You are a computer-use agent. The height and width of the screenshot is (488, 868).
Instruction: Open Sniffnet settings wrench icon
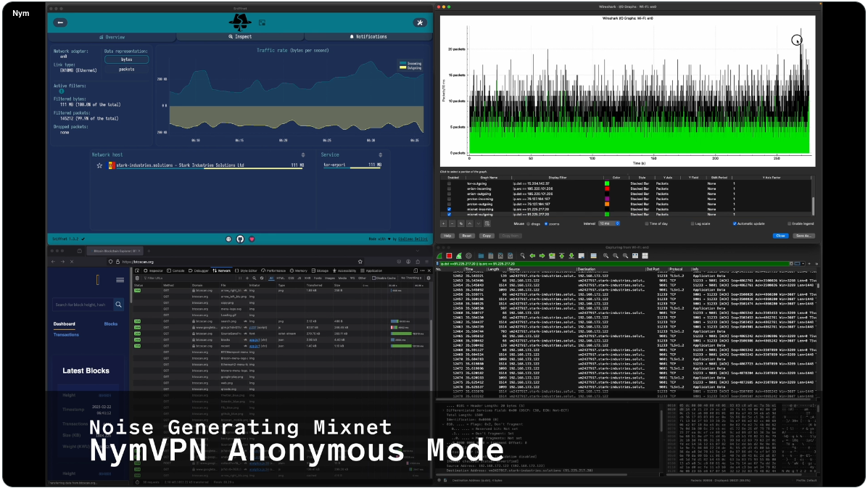(x=419, y=22)
